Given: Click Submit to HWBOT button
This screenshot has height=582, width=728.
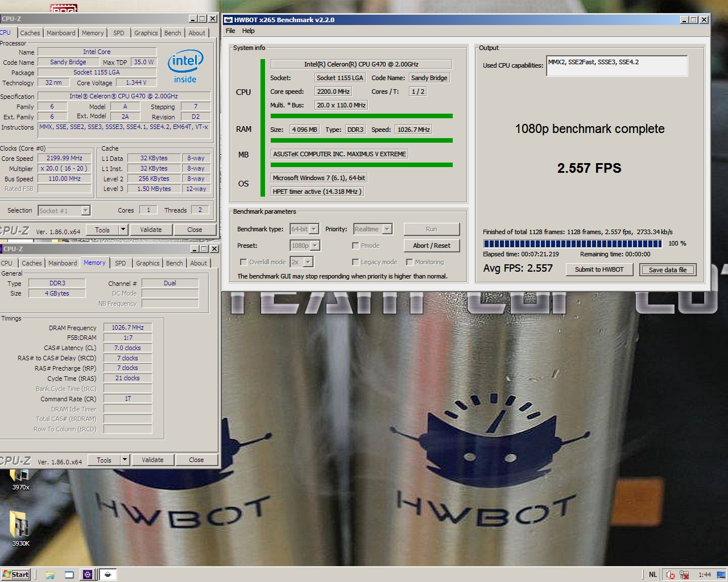Looking at the screenshot, I should [x=599, y=269].
